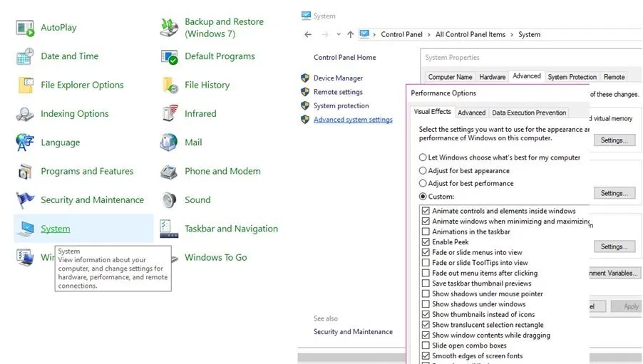This screenshot has width=643, height=364.
Task: Select Adjust for best performance option
Action: tap(423, 183)
